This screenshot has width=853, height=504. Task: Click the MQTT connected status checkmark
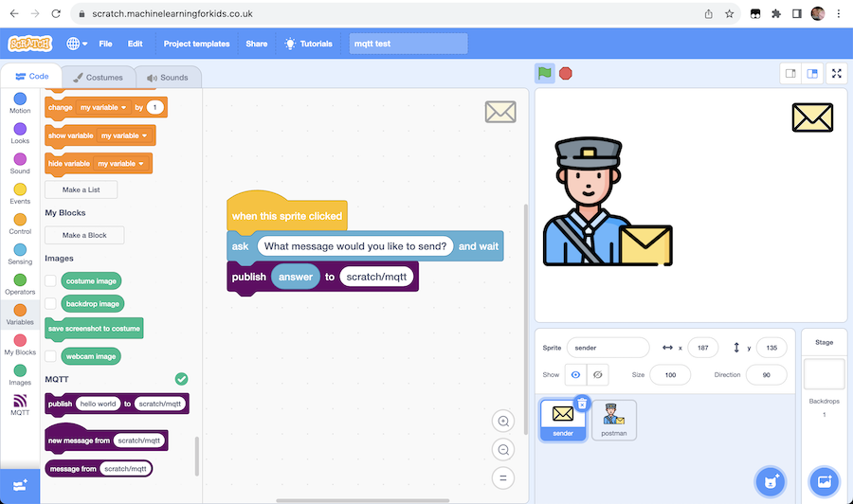(x=182, y=379)
